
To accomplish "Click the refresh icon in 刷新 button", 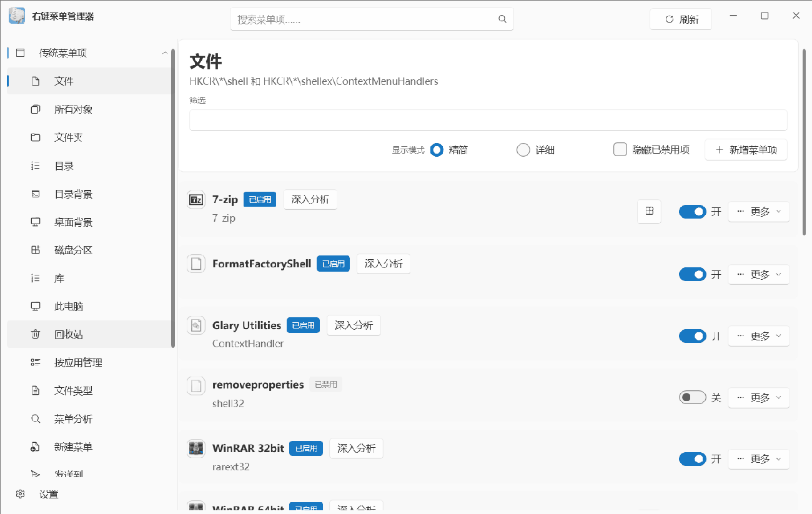I will click(670, 19).
